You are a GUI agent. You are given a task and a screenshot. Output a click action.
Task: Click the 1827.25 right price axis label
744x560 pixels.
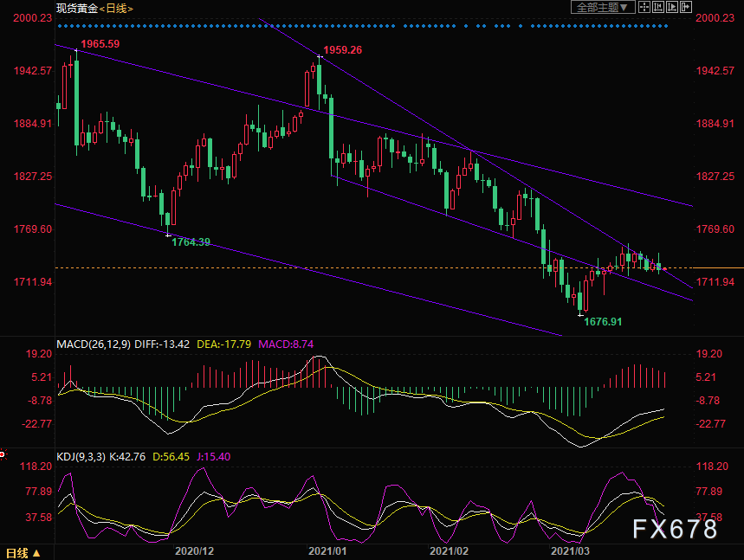click(715, 177)
